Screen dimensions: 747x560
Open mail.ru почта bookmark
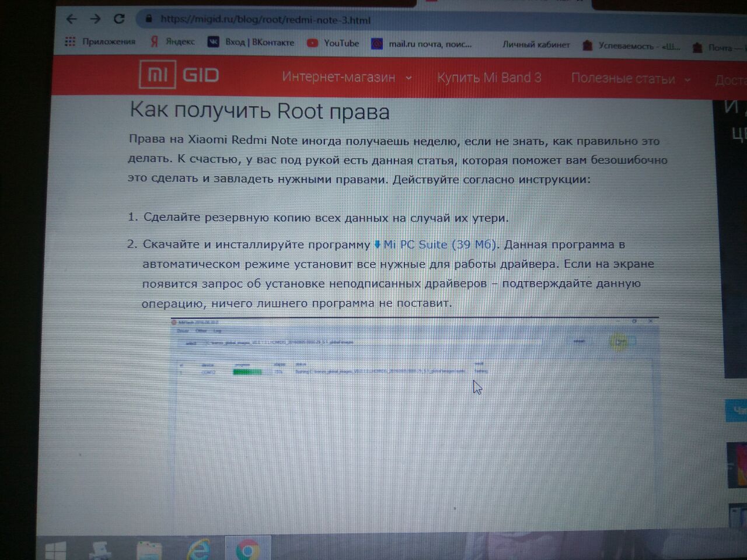(x=422, y=44)
